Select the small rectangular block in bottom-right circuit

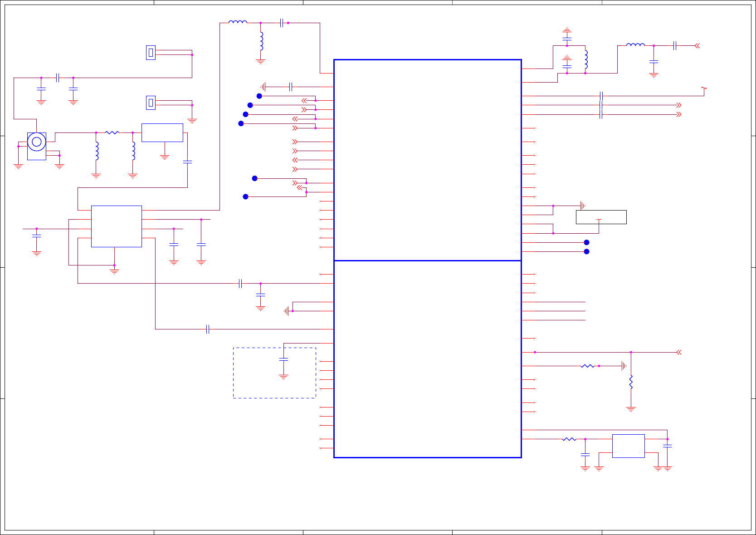629,446
